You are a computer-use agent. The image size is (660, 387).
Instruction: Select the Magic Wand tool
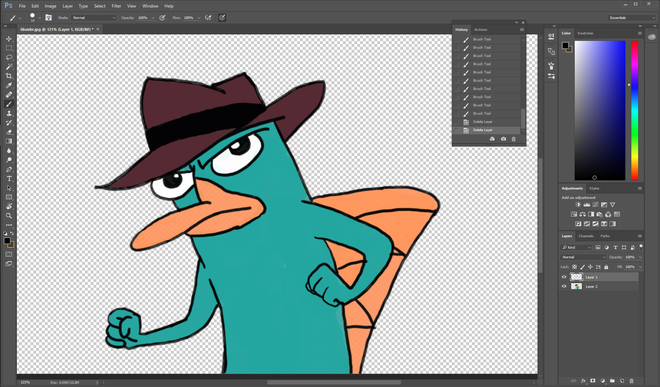[x=9, y=67]
